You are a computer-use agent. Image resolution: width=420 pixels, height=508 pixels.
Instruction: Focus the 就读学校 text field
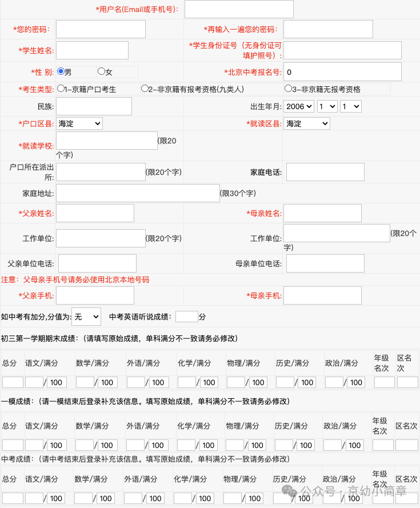(x=106, y=141)
